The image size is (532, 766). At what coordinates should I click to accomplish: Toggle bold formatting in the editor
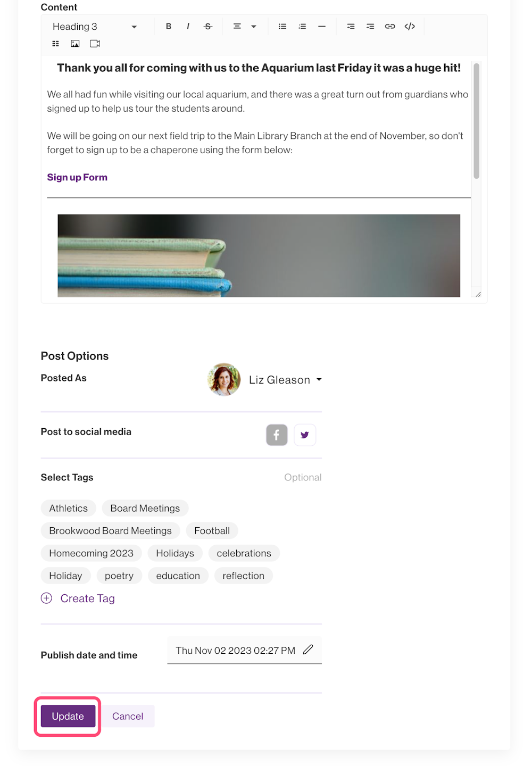pyautogui.click(x=169, y=27)
